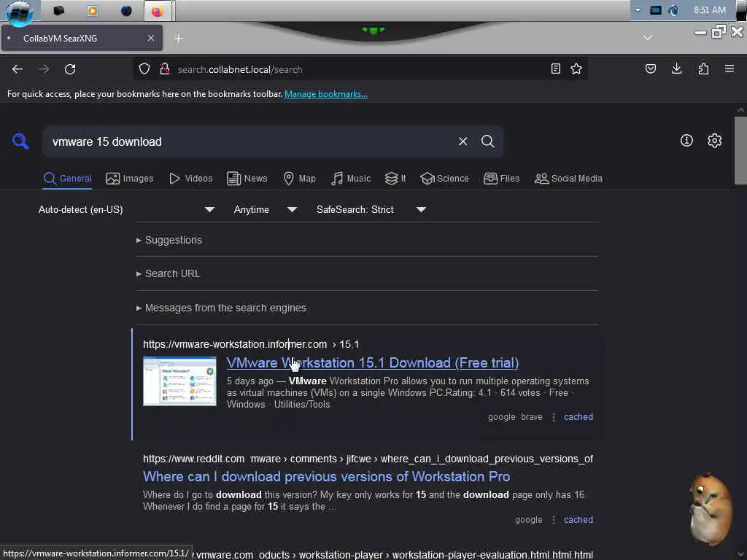Open the Auto-detect (en-US) language dropdown
747x560 pixels.
click(x=126, y=210)
